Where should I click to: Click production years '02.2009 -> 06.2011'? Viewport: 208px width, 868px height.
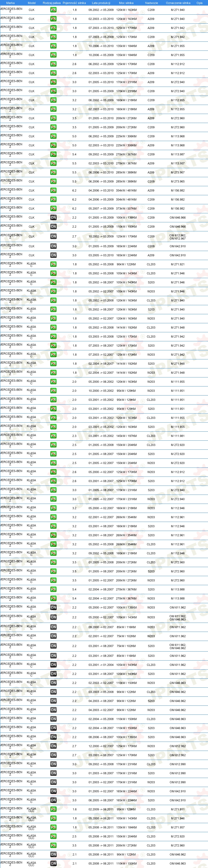[x=101, y=809]
